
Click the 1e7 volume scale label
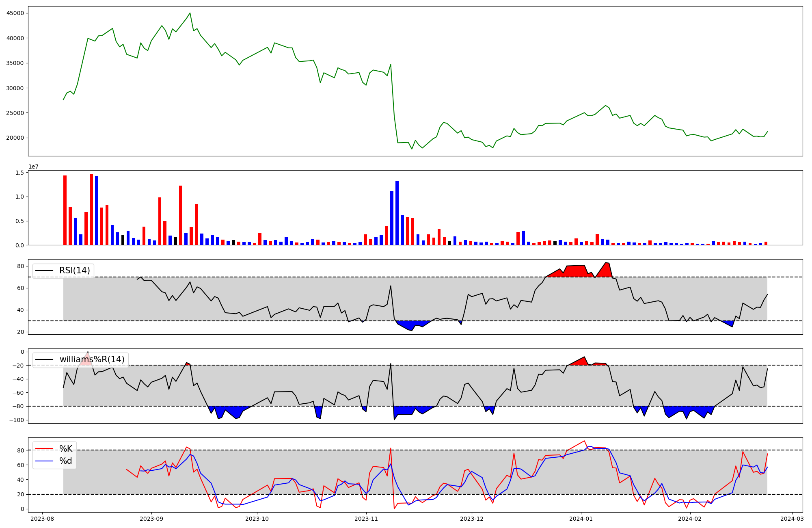(x=33, y=167)
